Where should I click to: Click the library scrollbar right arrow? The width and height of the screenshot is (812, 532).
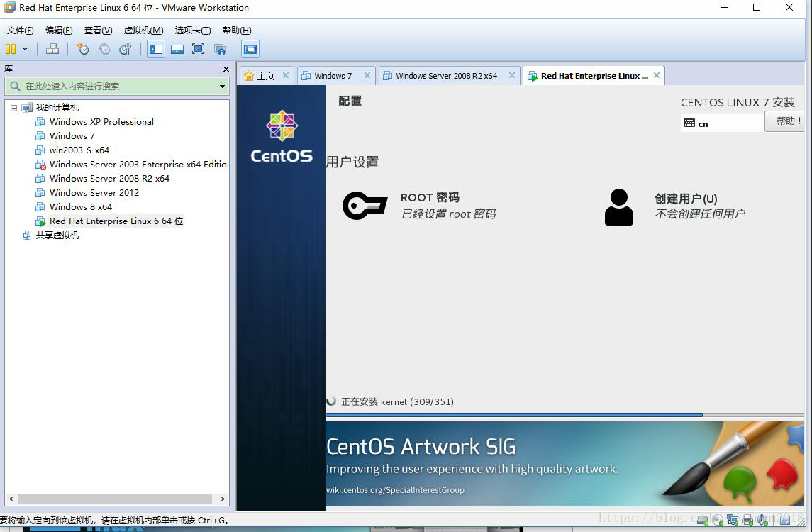tap(222, 499)
